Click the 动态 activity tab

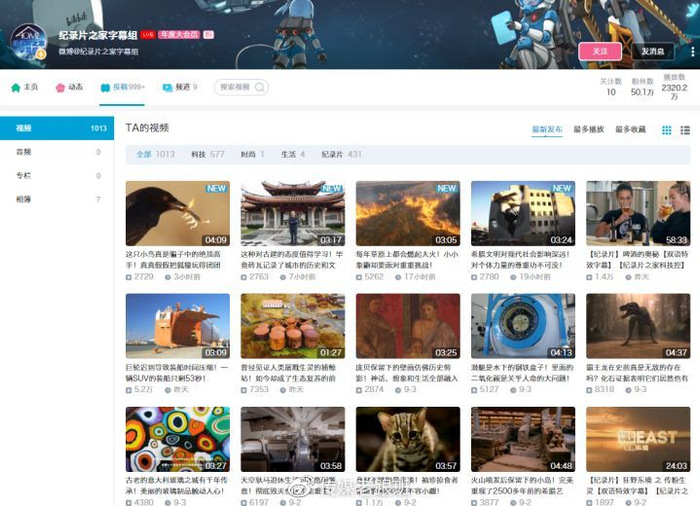[x=69, y=87]
